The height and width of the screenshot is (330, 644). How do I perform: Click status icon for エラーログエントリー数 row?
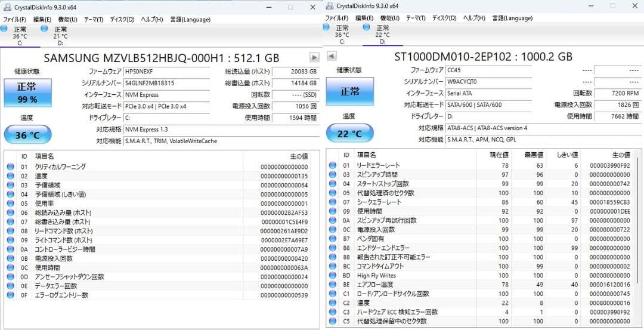(x=10, y=295)
